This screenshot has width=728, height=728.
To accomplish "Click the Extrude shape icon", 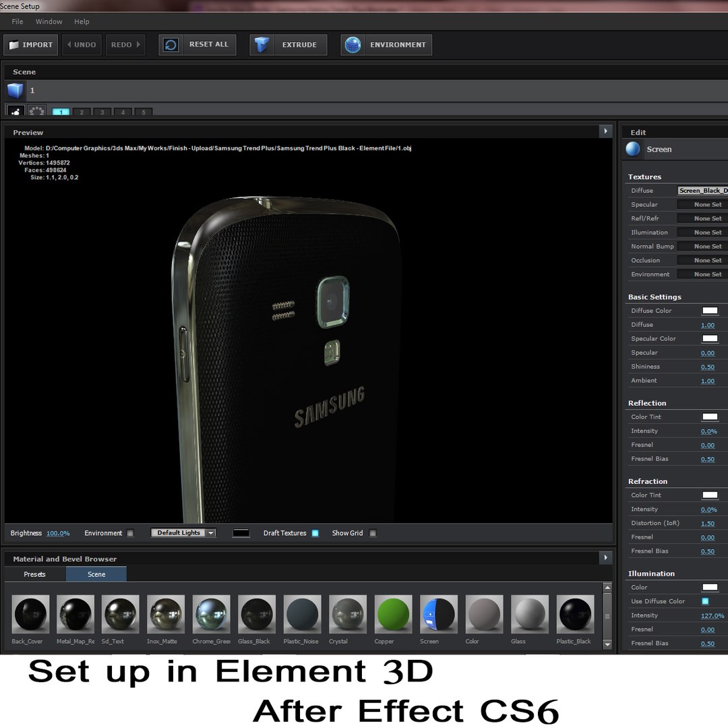I will [262, 44].
